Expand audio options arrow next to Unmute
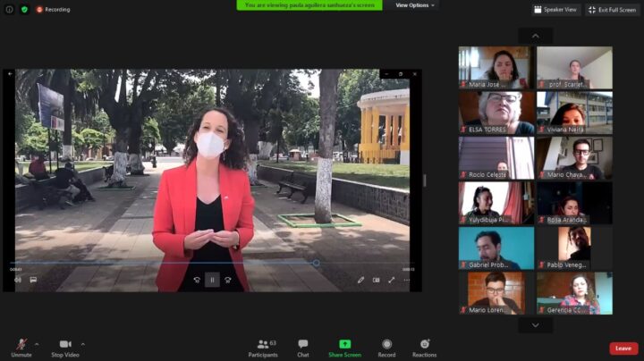 pos(37,343)
